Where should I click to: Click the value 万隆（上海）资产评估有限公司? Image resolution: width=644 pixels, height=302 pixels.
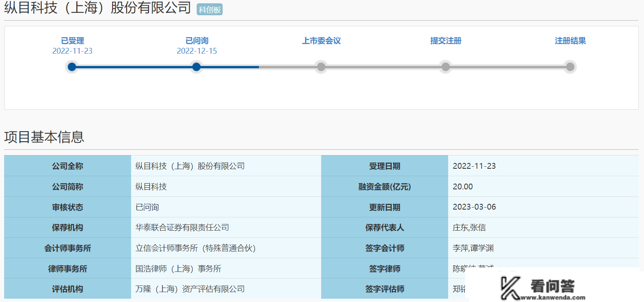190,289
